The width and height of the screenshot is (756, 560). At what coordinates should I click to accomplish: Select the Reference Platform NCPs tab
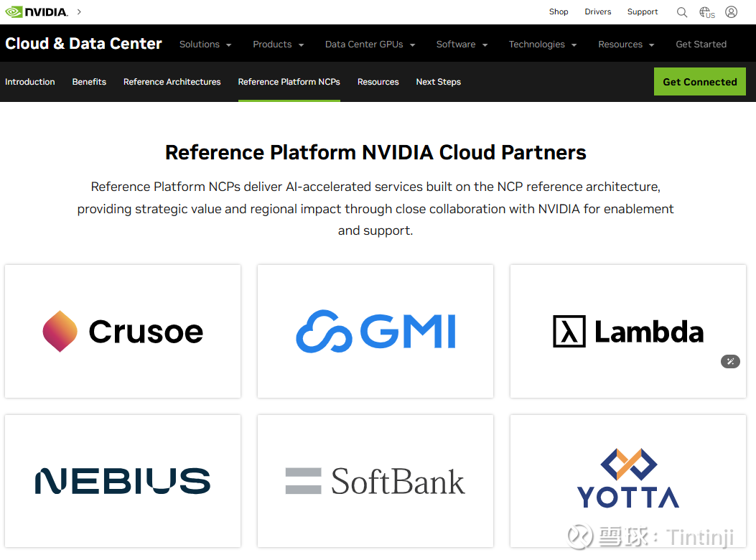289,82
